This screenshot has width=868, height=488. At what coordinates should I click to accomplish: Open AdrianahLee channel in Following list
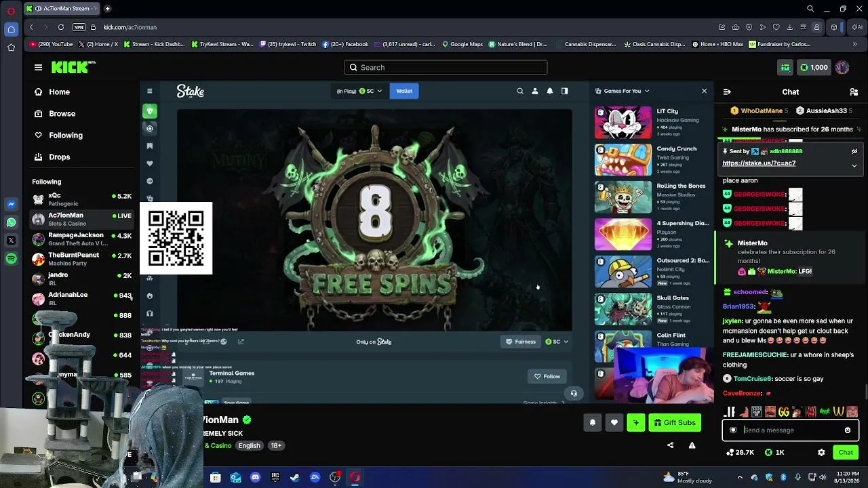coord(81,298)
